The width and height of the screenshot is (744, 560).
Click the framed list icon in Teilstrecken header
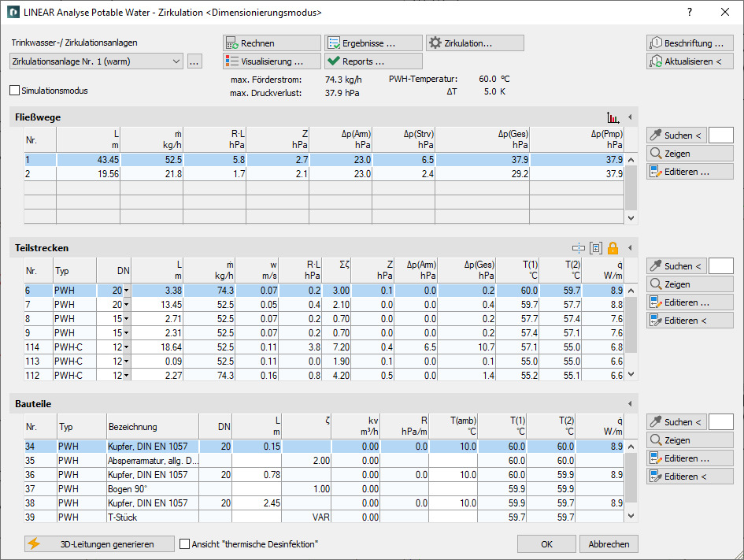coord(596,248)
